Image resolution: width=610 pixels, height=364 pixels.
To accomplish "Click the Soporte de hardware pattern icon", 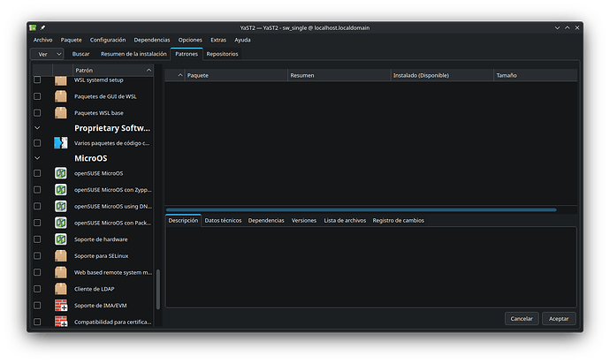I will [61, 239].
